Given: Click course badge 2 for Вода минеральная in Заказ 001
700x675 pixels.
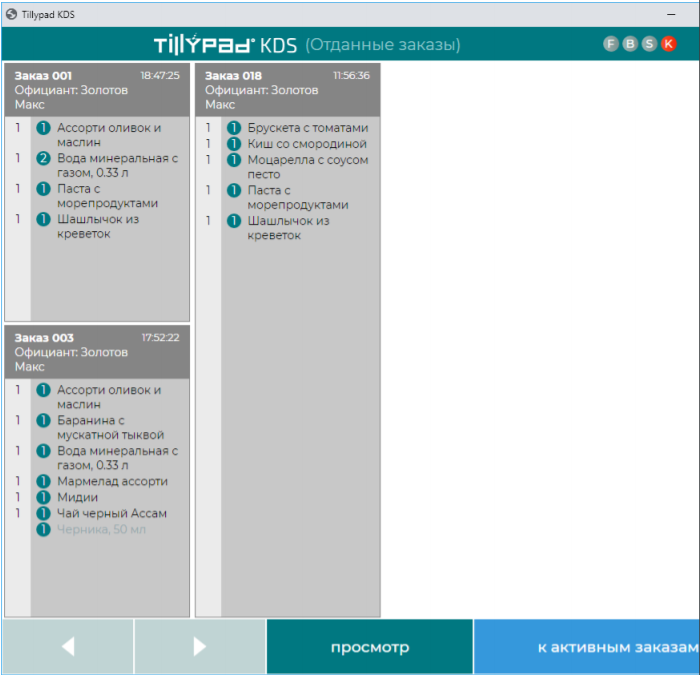Looking at the screenshot, I should coord(43,158).
